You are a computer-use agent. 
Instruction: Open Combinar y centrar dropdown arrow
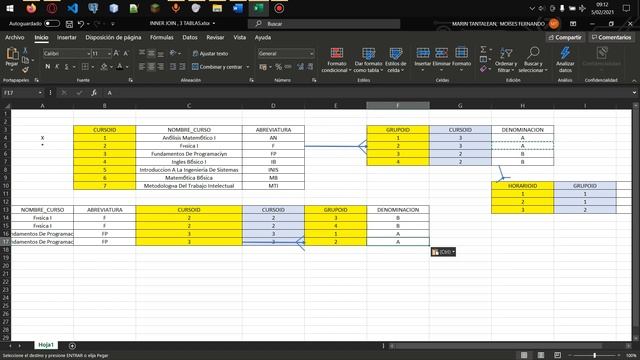pyautogui.click(x=248, y=67)
